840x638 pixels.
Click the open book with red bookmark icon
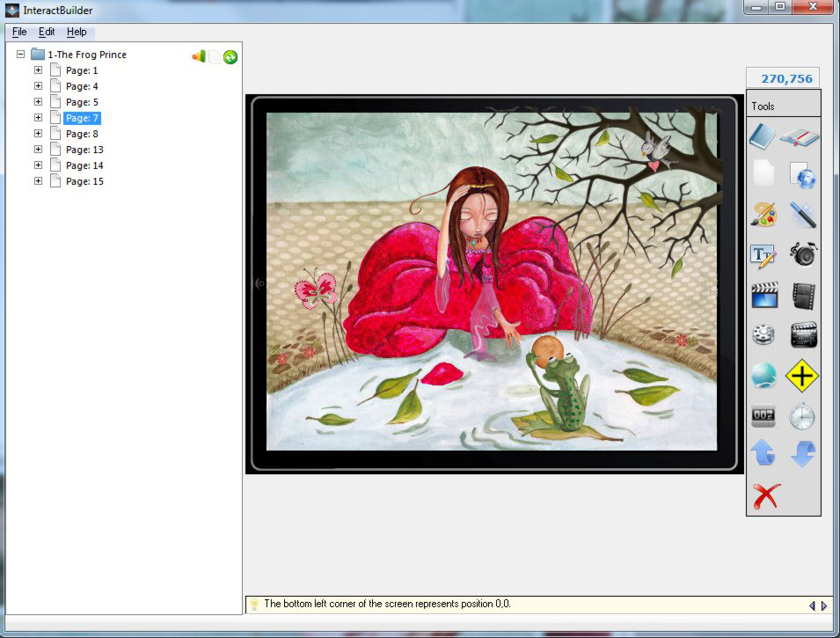click(800, 137)
